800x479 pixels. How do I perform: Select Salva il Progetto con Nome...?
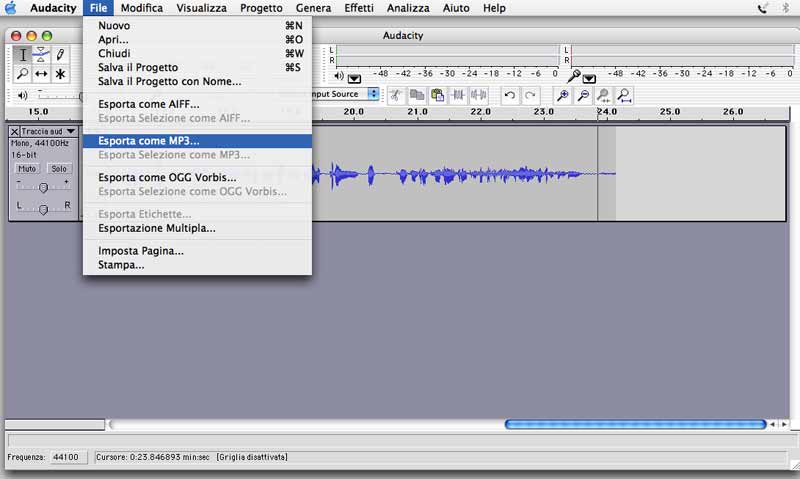[197, 82]
